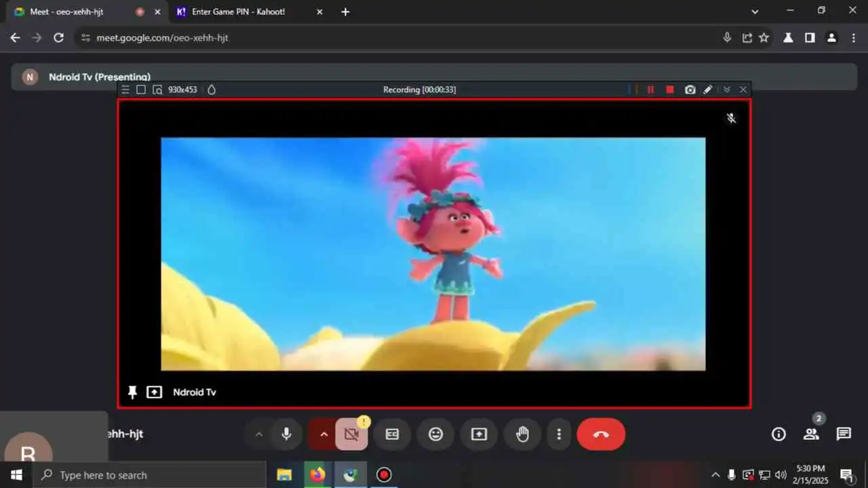This screenshot has height=488, width=868.
Task: Click microphone permission icon in address bar
Action: tap(727, 38)
